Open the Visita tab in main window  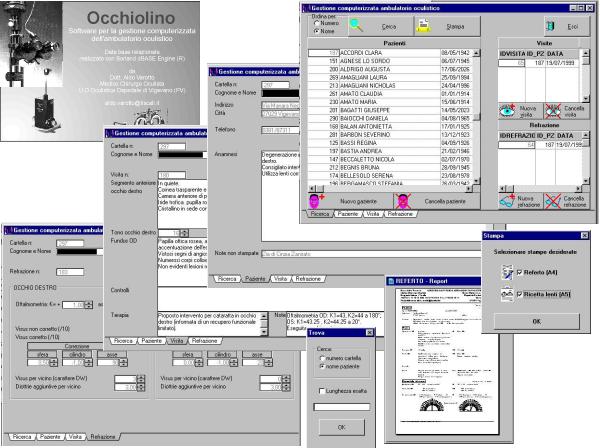coord(372,214)
